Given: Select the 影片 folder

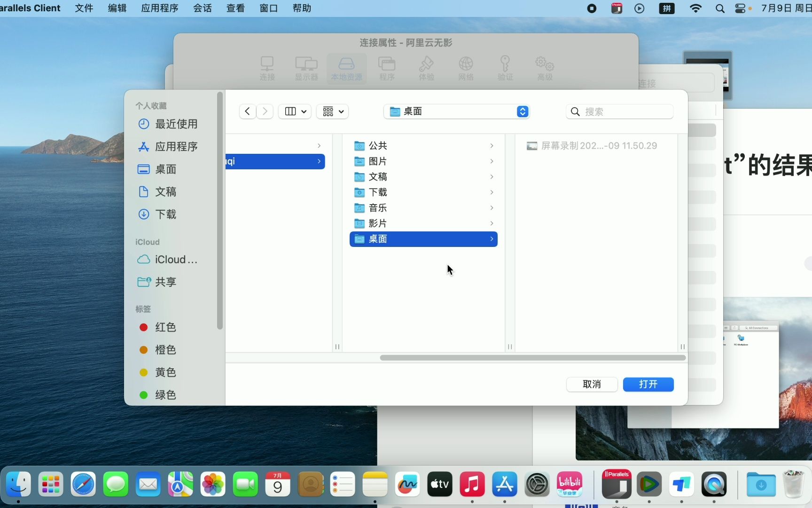Looking at the screenshot, I should 423,223.
